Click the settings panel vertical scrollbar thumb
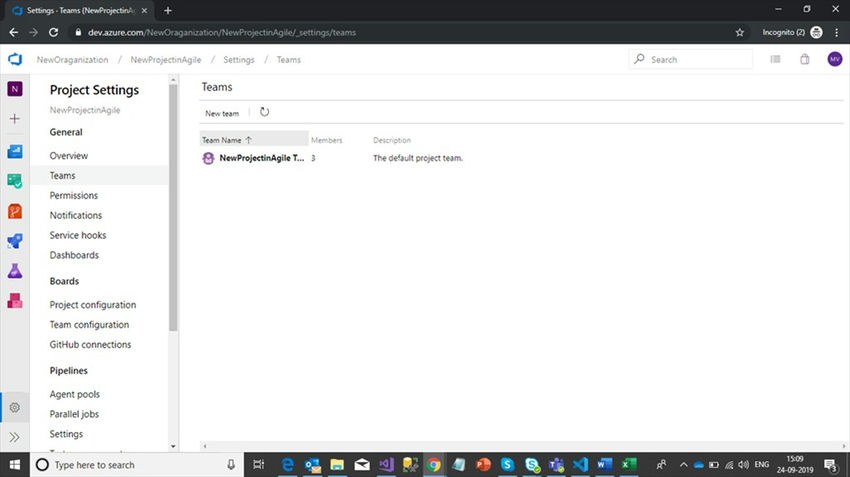Viewport: 850px width, 477px height. click(173, 208)
